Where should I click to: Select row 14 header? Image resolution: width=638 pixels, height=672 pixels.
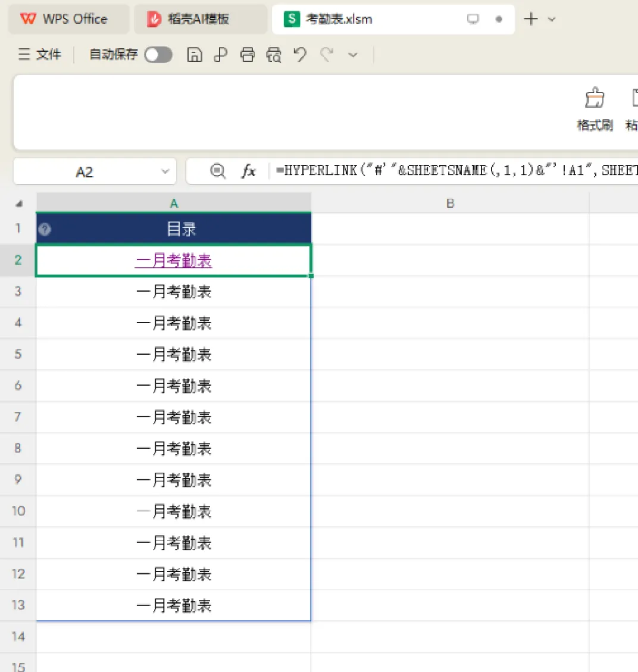(x=18, y=636)
